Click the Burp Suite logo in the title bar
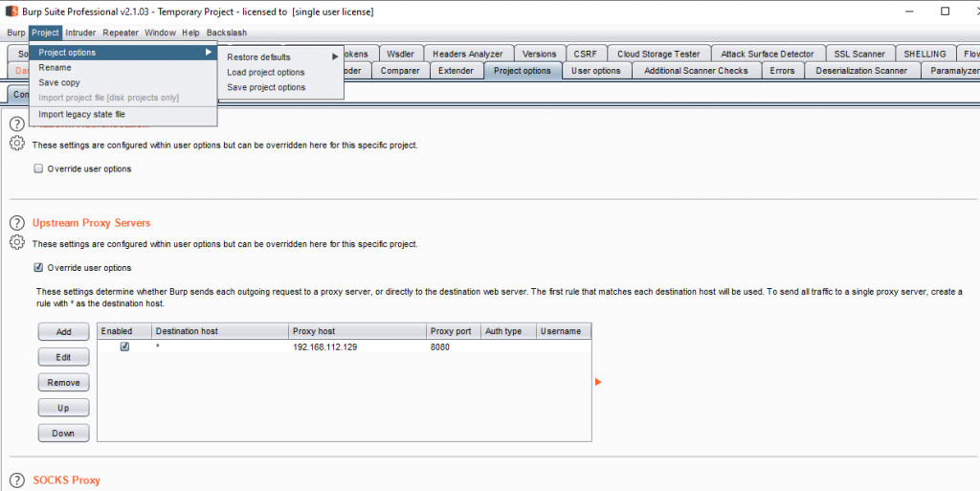The image size is (980, 491). (12, 11)
